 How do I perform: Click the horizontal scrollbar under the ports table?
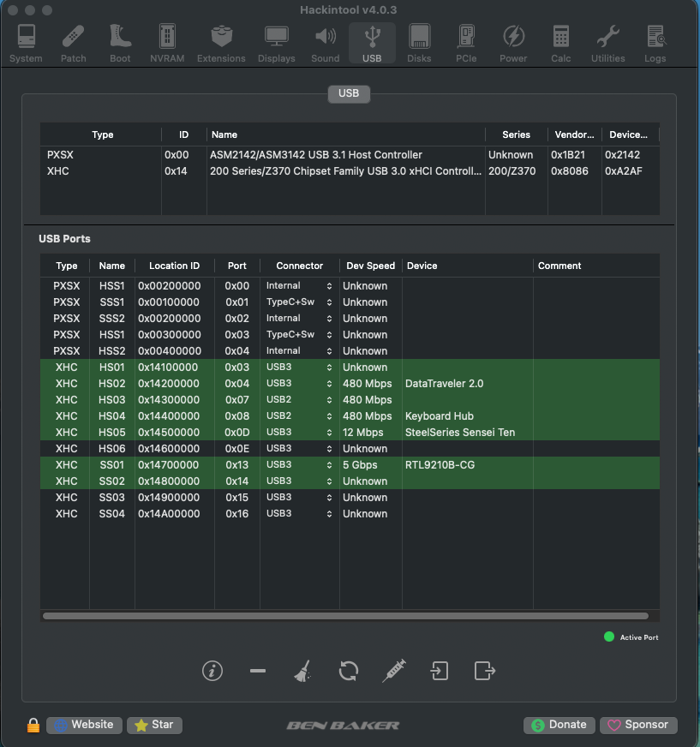tap(344, 616)
